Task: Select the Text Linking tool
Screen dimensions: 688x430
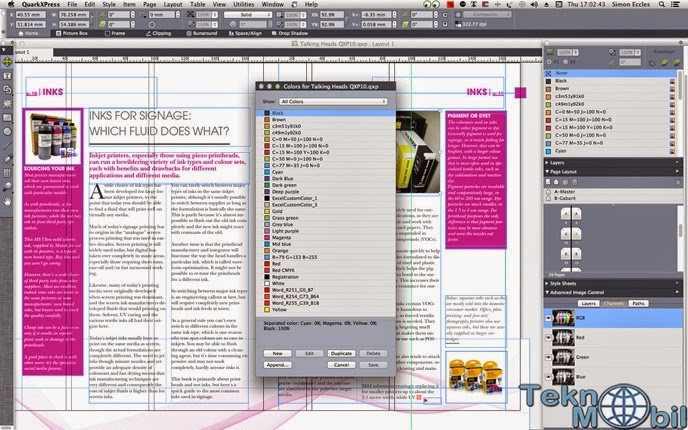Action: (x=7, y=90)
